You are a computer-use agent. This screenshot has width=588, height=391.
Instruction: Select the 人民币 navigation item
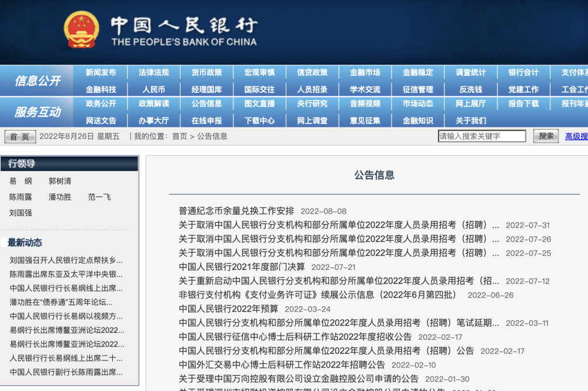153,89
